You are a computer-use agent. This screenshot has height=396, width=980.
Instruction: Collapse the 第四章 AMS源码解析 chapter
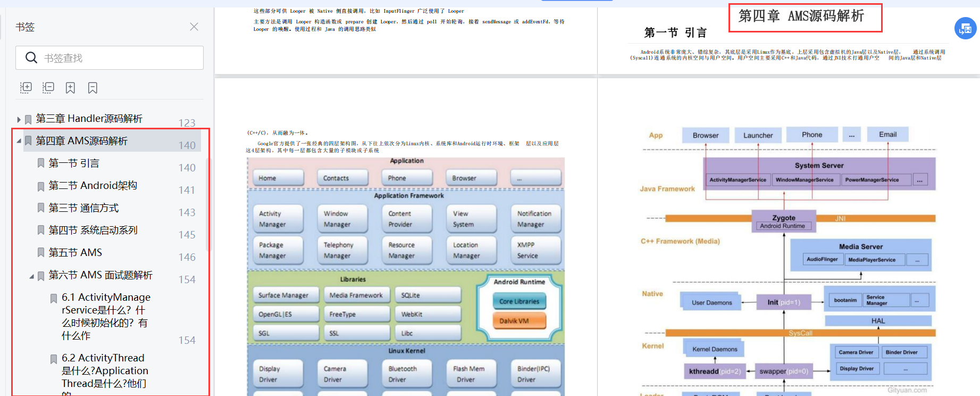[19, 141]
